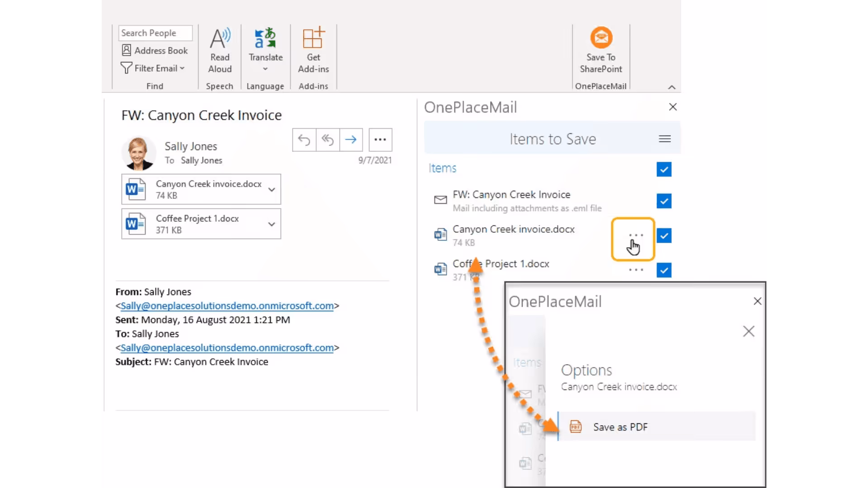Click the Get Add-ins icon
The height and width of the screenshot is (488, 868).
click(314, 37)
